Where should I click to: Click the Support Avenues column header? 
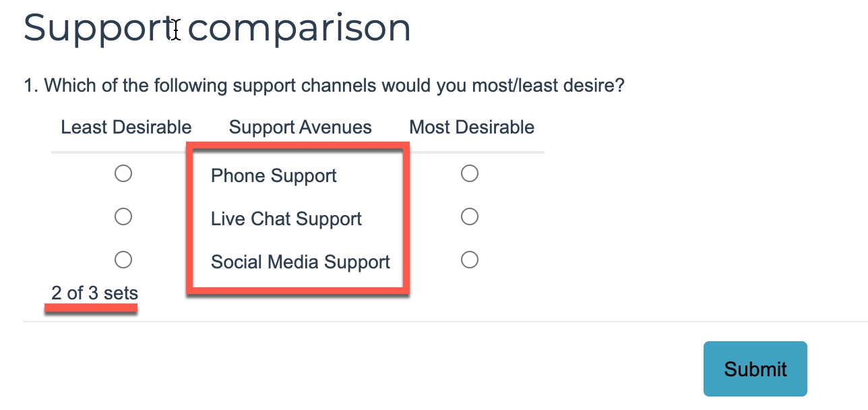tap(301, 127)
